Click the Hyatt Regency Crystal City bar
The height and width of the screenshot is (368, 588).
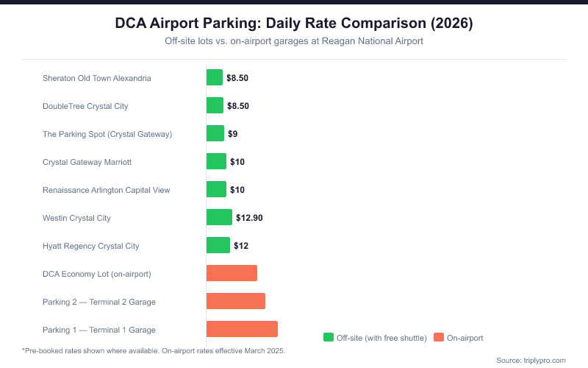tap(218, 245)
